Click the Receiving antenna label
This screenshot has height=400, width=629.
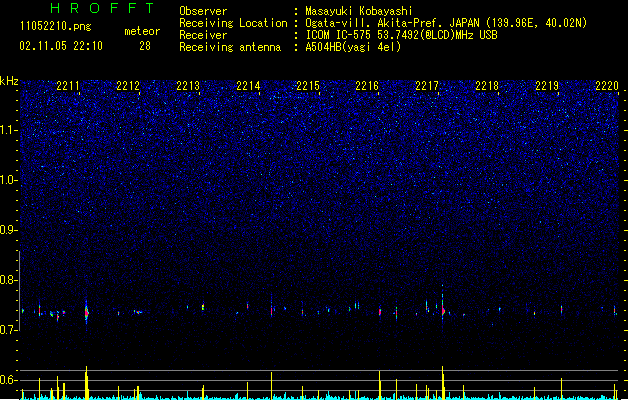[230, 47]
